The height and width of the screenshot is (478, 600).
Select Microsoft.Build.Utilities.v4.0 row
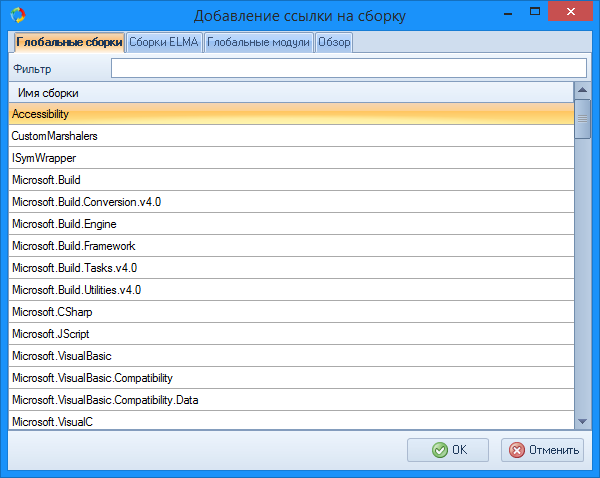291,290
